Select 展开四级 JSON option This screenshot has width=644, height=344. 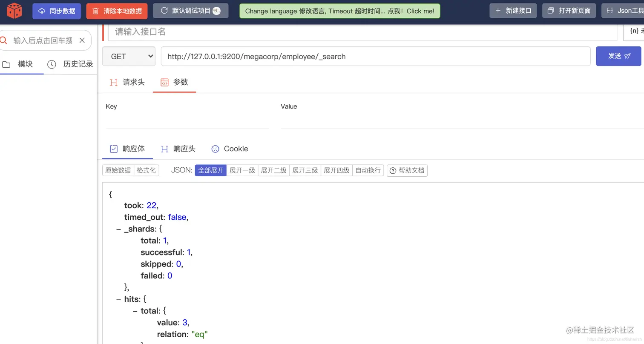click(337, 171)
